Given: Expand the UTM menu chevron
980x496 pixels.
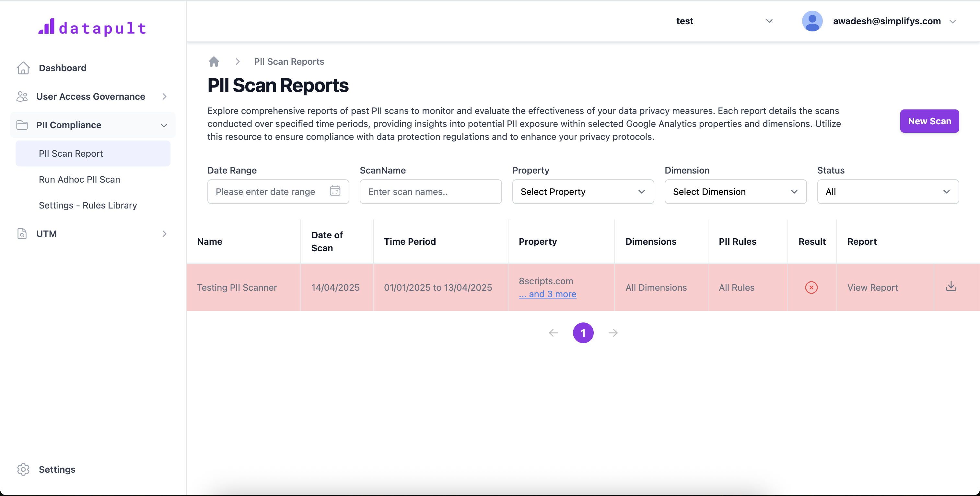Looking at the screenshot, I should [164, 234].
